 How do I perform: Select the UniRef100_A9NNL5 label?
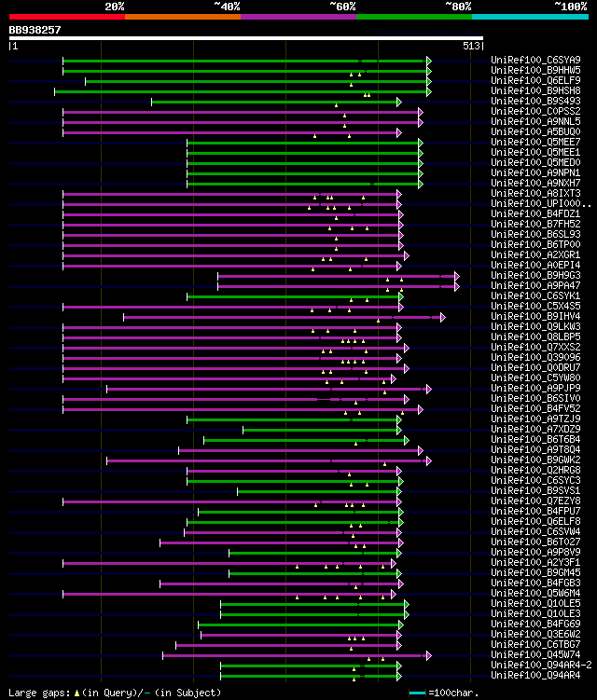[535, 121]
